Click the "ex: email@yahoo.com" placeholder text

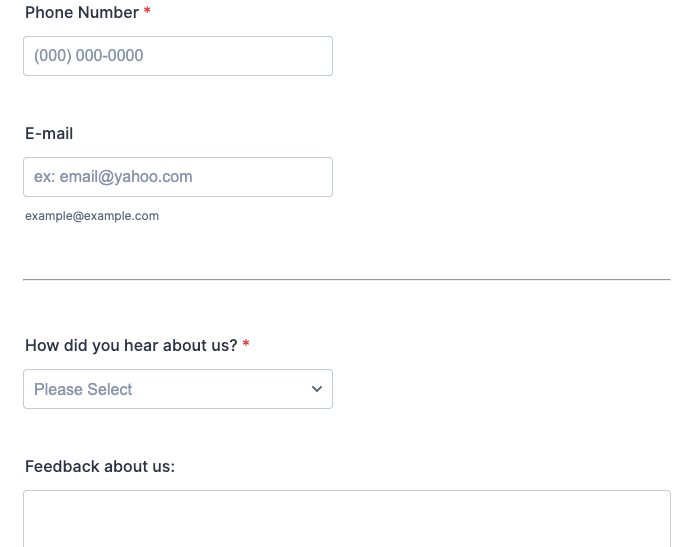coord(113,177)
